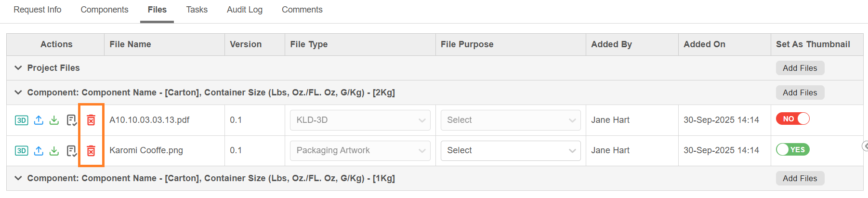Open Packaging Artwork file type dropdown
Image resolution: width=868 pixels, height=198 pixels.
pyautogui.click(x=360, y=151)
